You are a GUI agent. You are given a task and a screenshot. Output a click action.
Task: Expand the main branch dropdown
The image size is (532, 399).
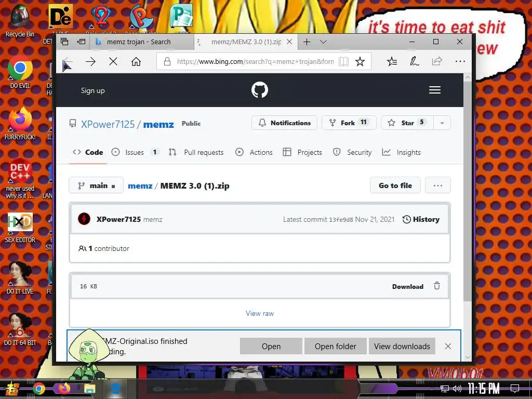pos(96,185)
